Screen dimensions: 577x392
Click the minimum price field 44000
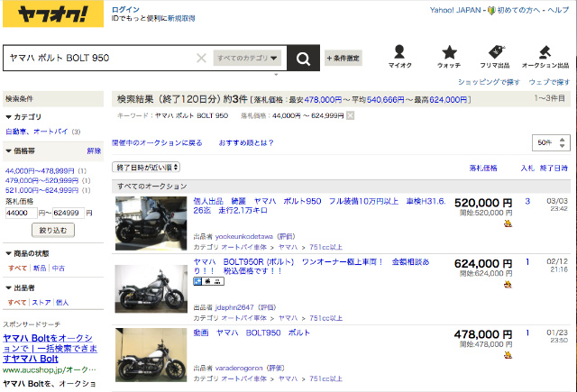22,213
